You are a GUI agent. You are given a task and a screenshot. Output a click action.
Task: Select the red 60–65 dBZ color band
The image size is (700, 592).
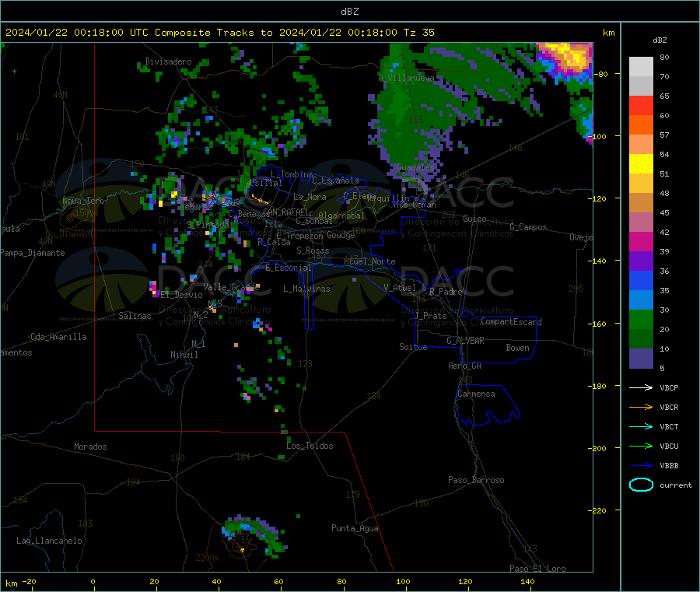point(641,106)
